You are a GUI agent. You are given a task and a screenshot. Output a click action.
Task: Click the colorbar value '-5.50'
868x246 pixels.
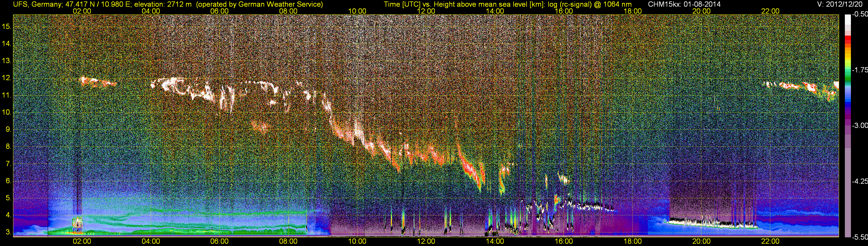[x=860, y=237]
